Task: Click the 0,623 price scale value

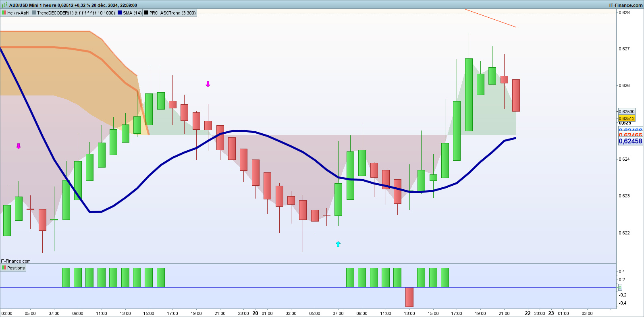Action: pos(624,196)
